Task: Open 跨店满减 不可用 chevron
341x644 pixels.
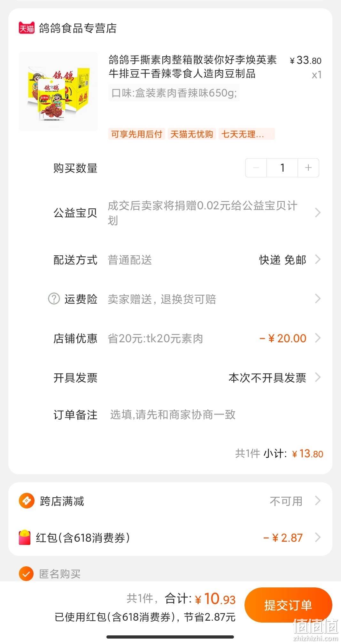Action: tap(317, 500)
